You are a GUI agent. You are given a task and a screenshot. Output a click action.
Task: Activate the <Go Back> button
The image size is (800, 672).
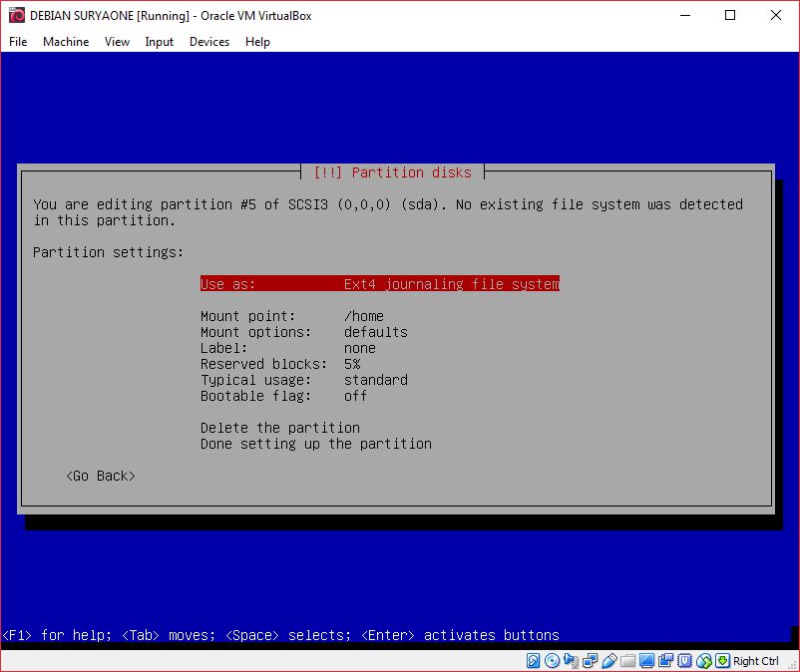[101, 476]
